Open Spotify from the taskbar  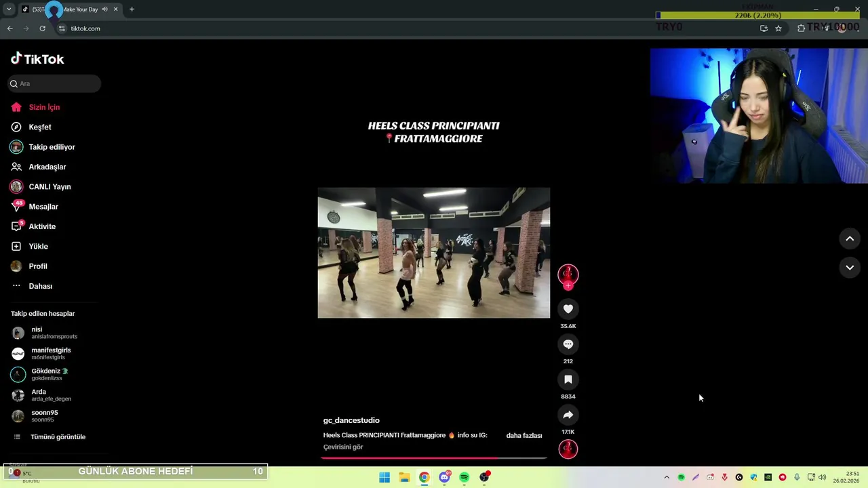tap(464, 477)
